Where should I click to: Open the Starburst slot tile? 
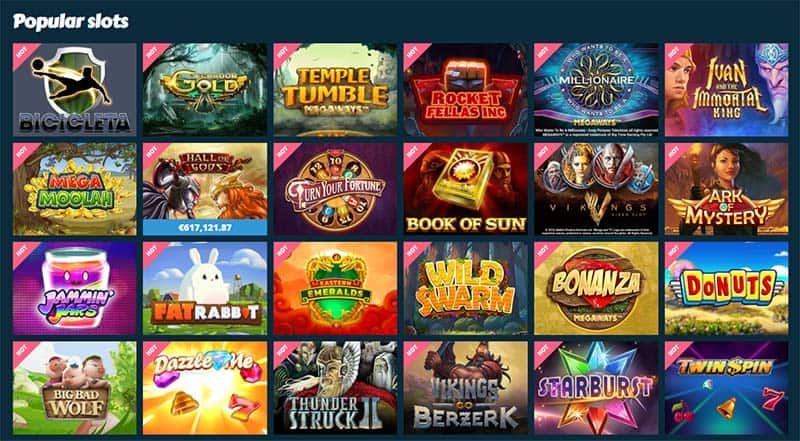pyautogui.click(x=596, y=388)
